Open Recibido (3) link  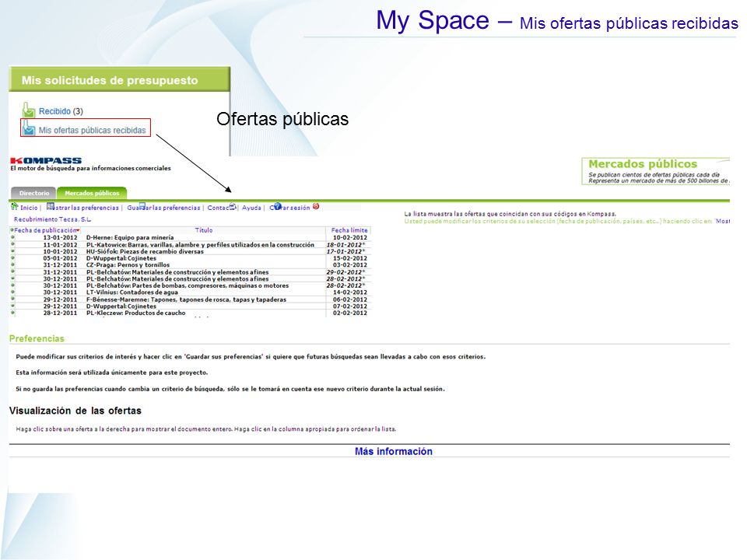coord(61,111)
